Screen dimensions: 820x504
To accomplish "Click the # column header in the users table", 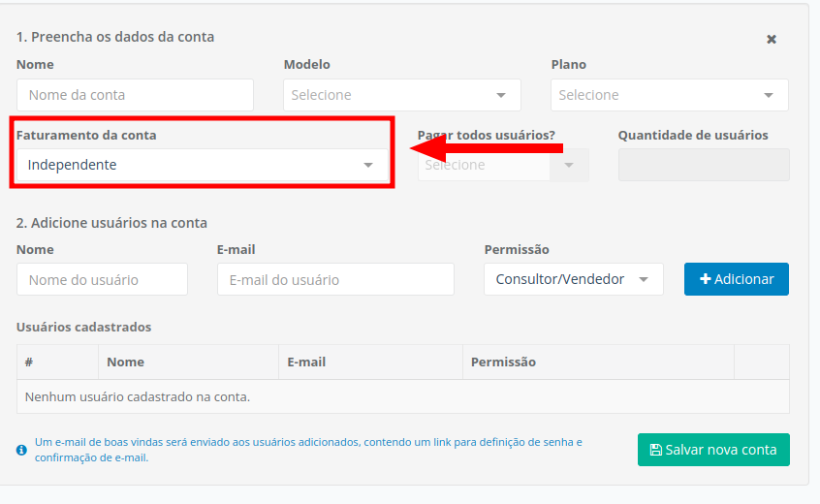I will [29, 362].
